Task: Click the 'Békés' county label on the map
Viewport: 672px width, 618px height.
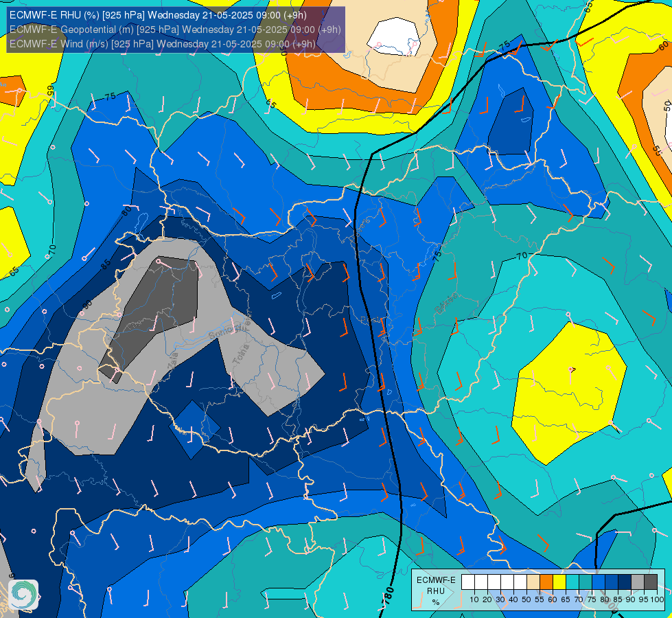Action: (x=445, y=304)
